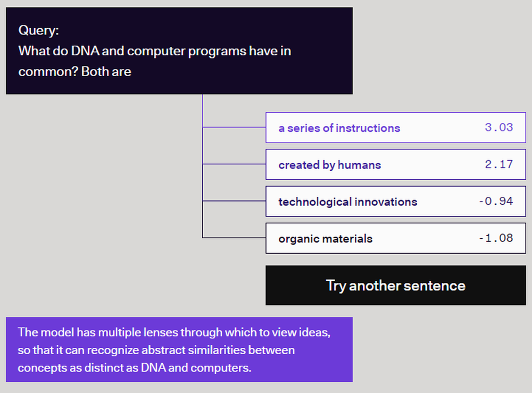Choose the "created by humans" completion
532x393 pixels.
329,165
